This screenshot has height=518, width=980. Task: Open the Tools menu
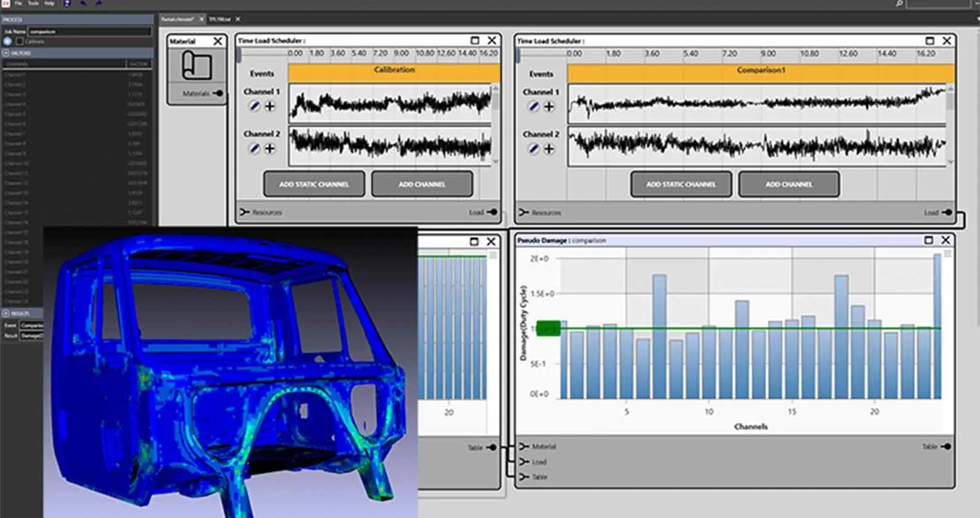(x=33, y=4)
